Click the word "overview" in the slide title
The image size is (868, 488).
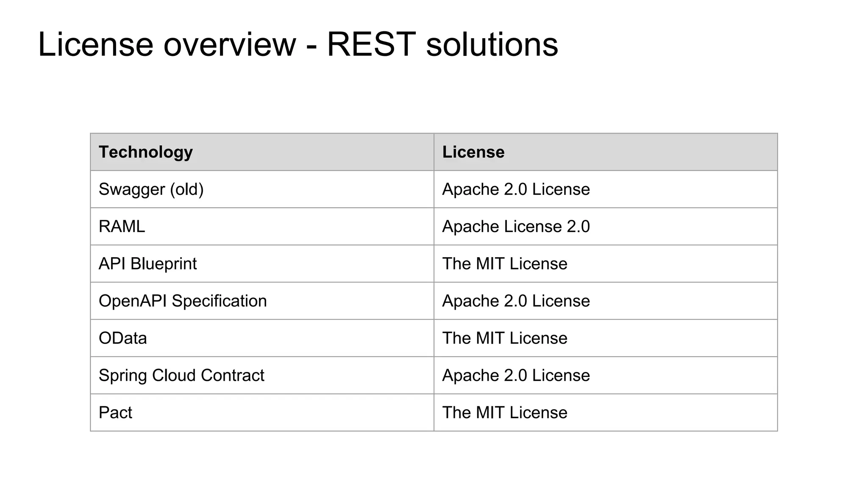[x=229, y=44]
